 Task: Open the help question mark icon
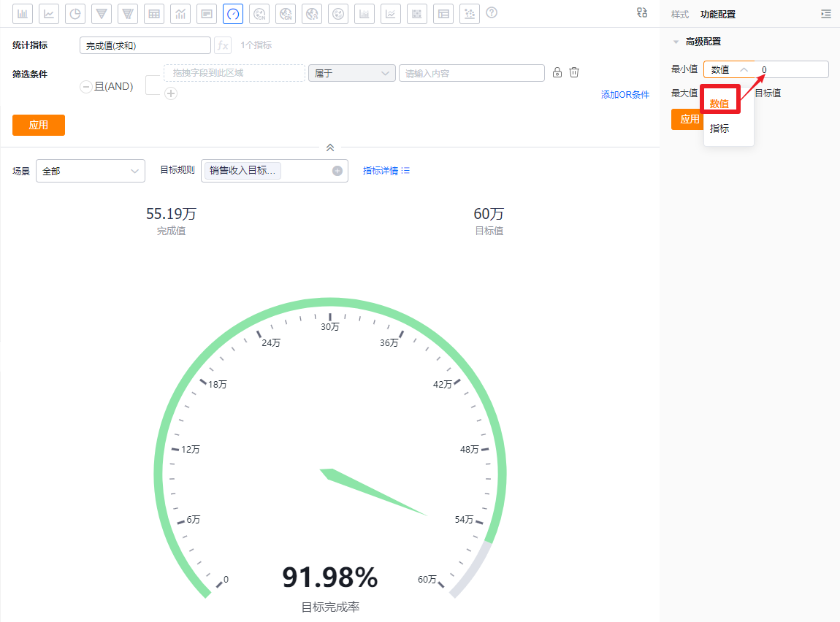[492, 13]
